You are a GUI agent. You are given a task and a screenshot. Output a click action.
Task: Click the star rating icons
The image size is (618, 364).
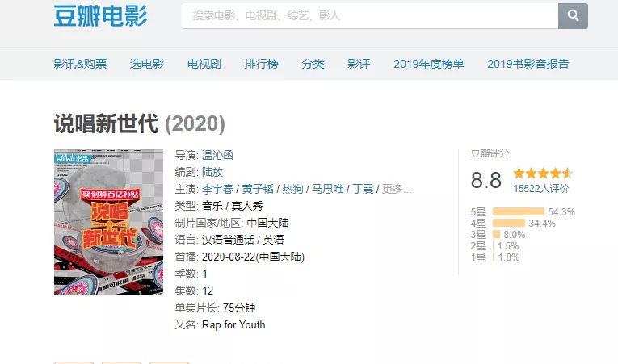(x=543, y=174)
